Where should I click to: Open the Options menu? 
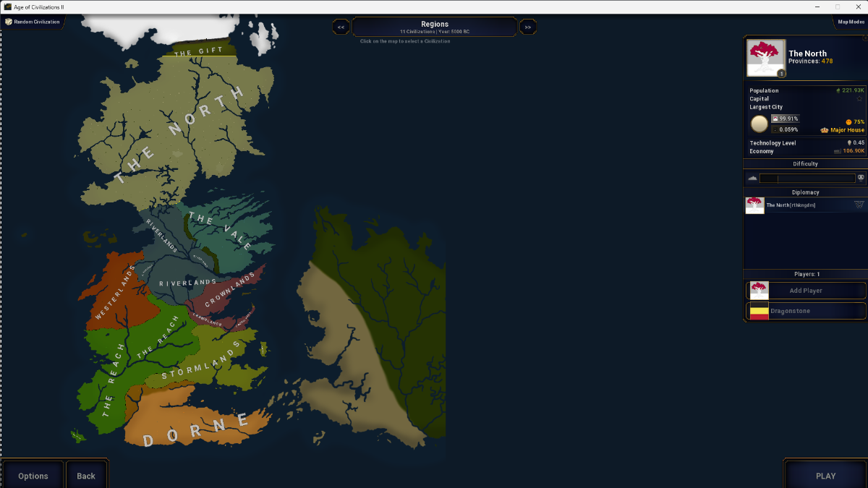coord(33,476)
